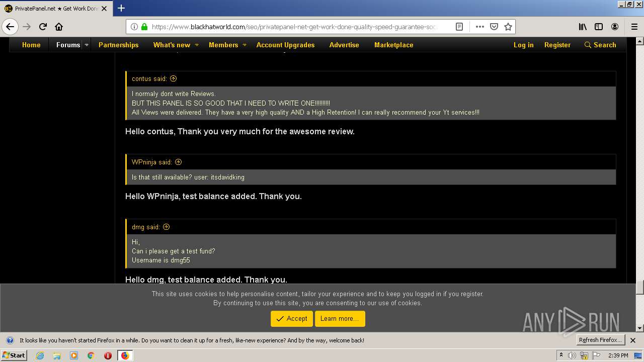The width and height of the screenshot is (644, 362).
Task: Expand the What's new dropdown arrow
Action: [x=197, y=45]
